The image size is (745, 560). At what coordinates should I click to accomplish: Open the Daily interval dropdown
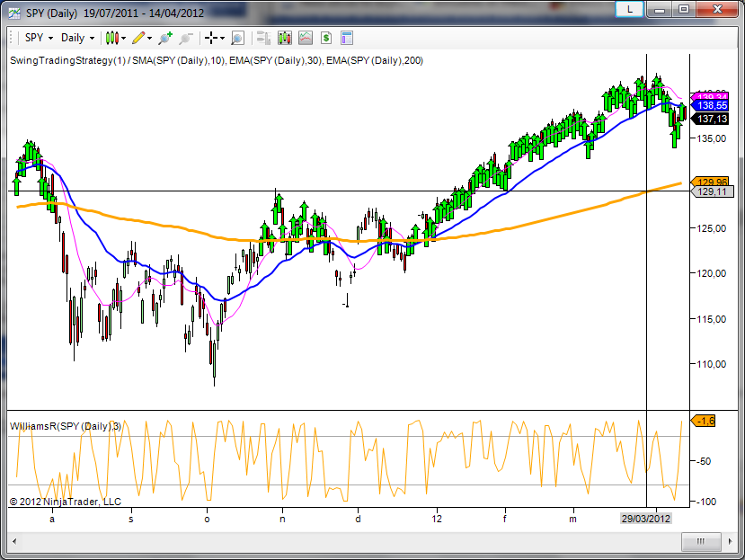point(78,38)
